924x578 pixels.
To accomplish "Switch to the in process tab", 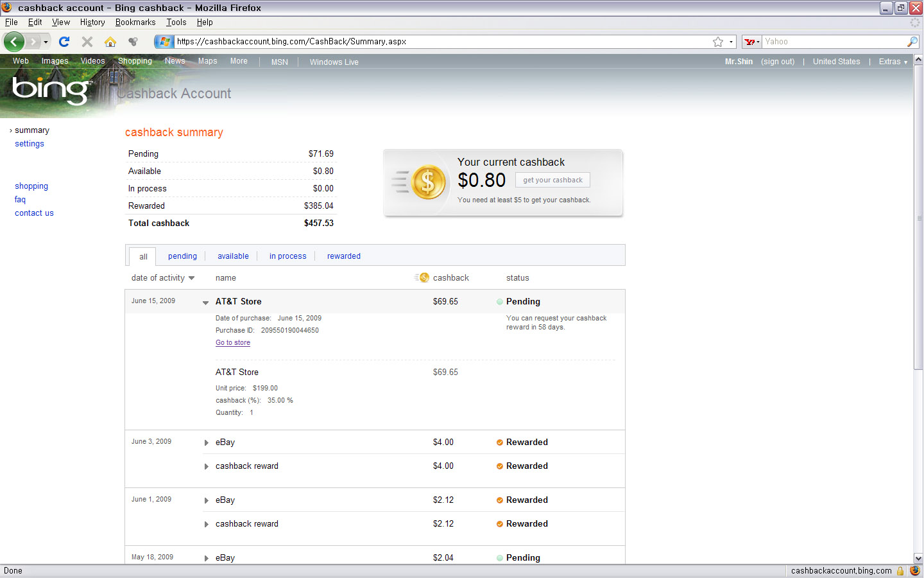I will 287,256.
